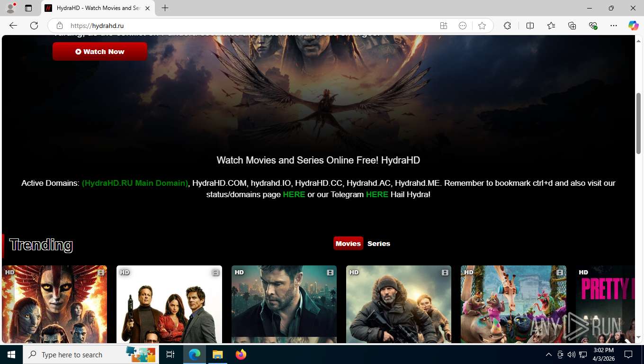Open the Windows Start menu
Viewport: 644px width, 364px height.
coord(11,355)
